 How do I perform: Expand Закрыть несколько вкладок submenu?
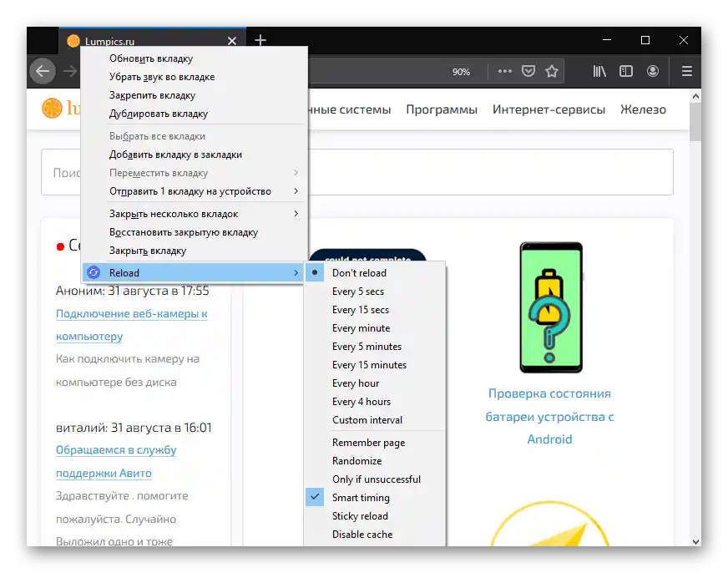194,214
